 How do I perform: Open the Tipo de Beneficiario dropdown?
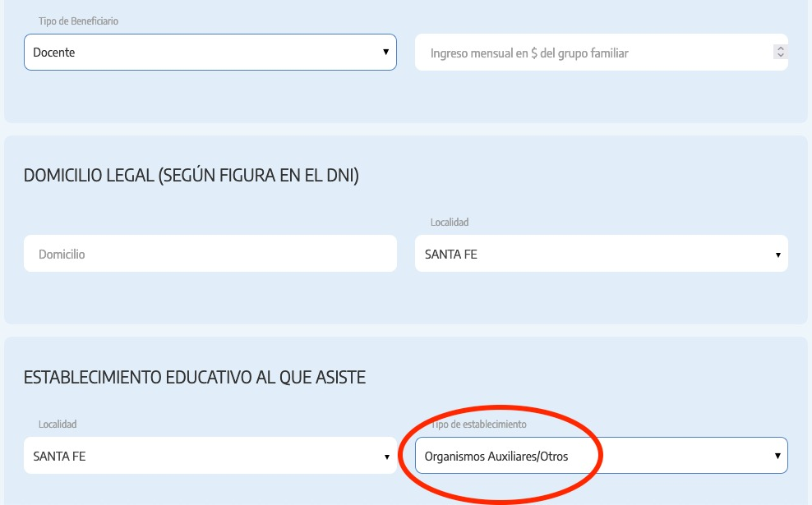click(210, 52)
